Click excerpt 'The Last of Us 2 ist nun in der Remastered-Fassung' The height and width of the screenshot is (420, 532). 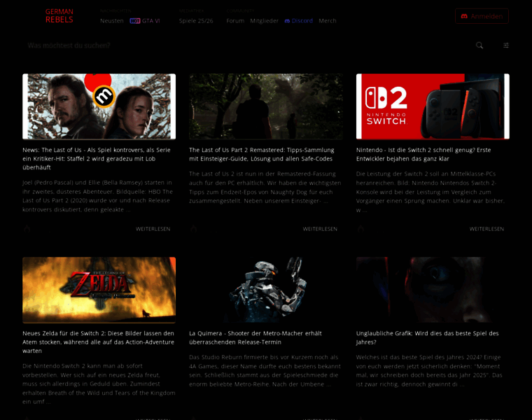(265, 188)
